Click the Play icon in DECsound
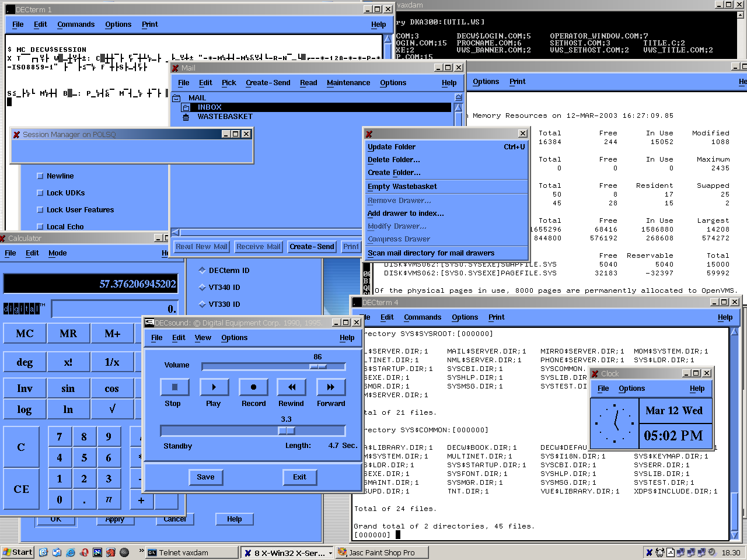Image resolution: width=747 pixels, height=560 pixels. pyautogui.click(x=214, y=387)
